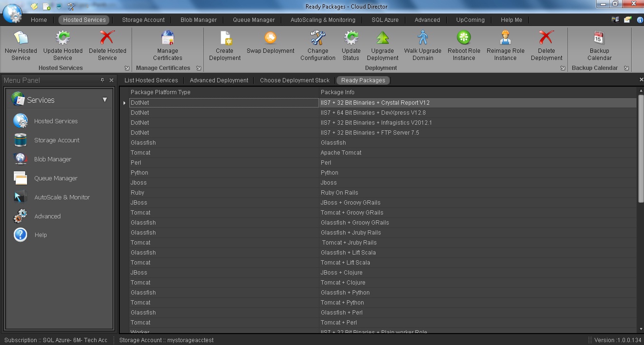Expand the Deployment ribbon group options

click(x=562, y=68)
